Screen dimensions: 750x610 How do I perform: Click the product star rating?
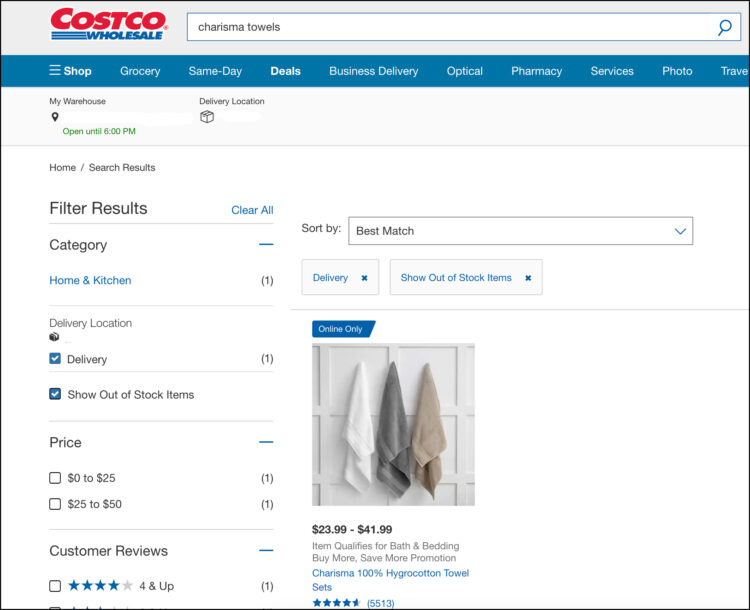[336, 603]
